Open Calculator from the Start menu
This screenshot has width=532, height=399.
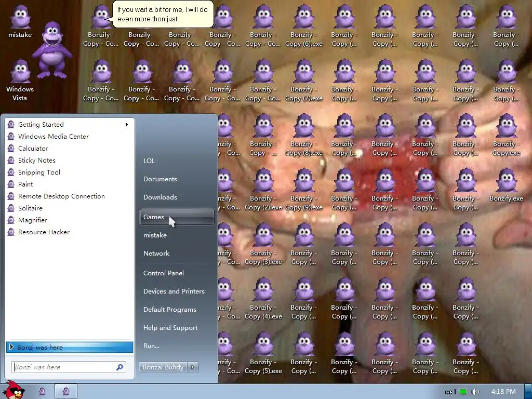[69, 148]
